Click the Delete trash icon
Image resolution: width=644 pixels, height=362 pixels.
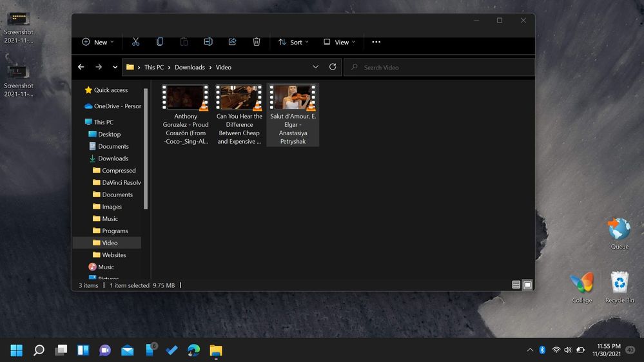coord(257,42)
